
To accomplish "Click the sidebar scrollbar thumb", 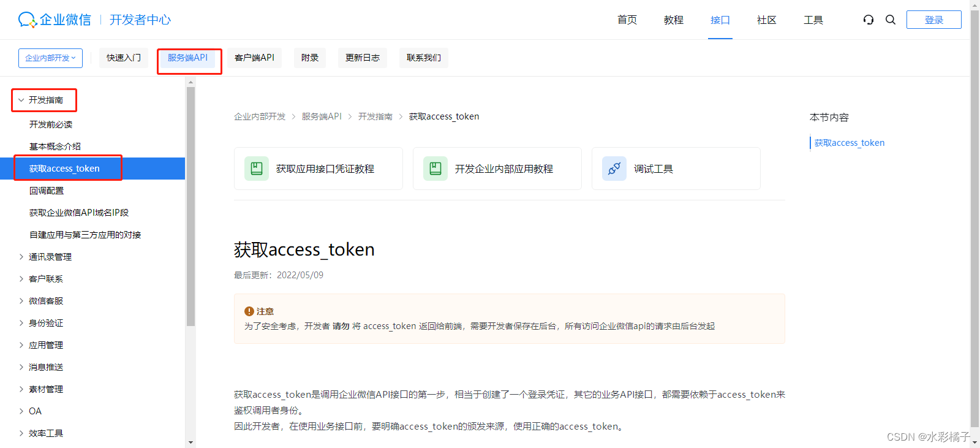I will [190, 207].
